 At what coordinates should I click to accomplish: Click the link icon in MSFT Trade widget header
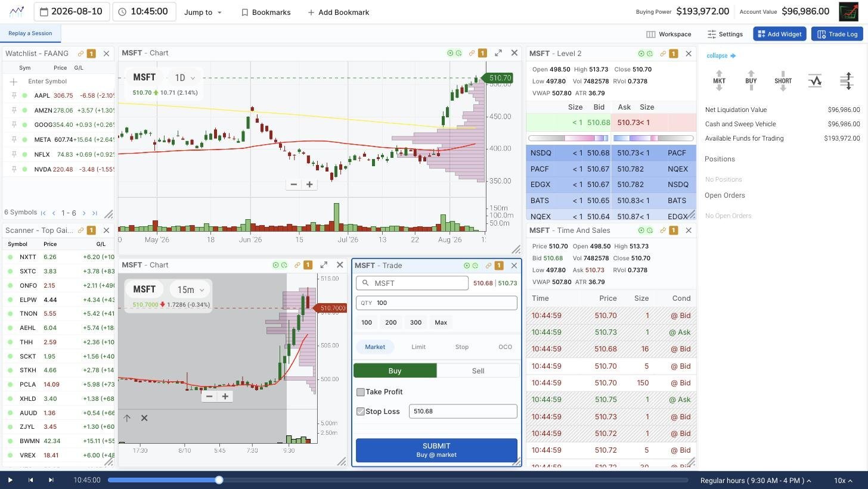pos(488,266)
